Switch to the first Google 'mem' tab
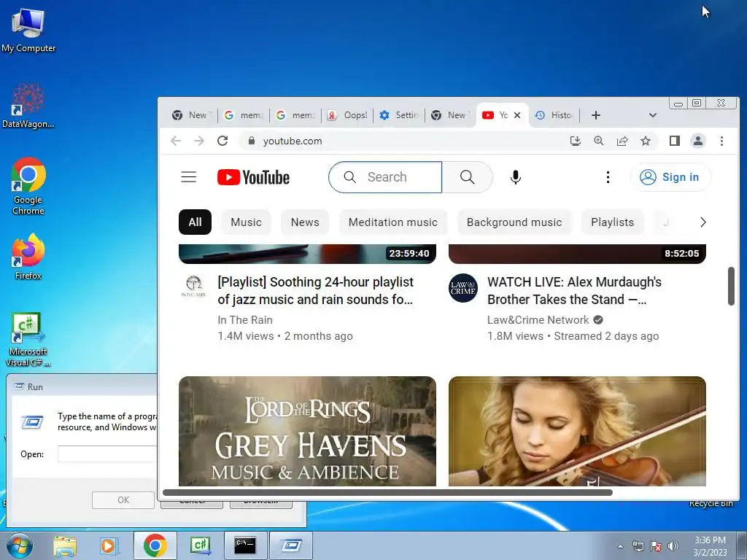This screenshot has width=747, height=560. tap(243, 115)
